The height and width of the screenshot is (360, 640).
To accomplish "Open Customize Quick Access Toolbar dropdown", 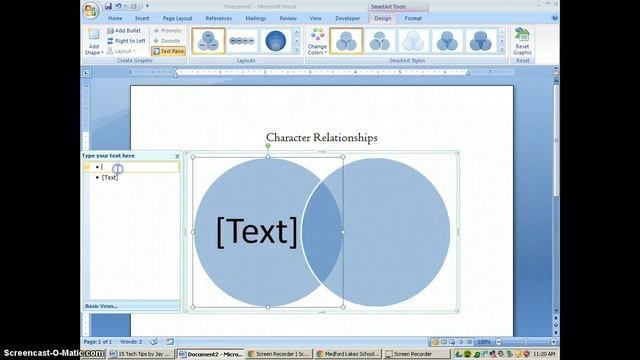I will tap(147, 6).
